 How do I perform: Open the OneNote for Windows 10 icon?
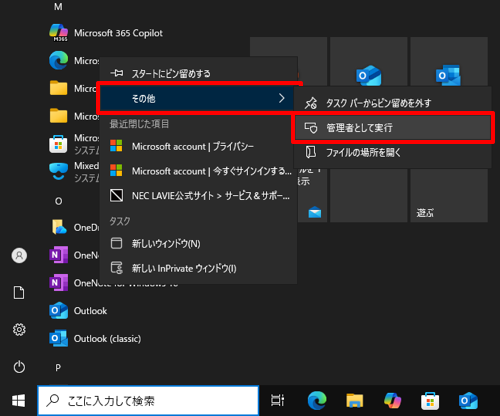[58, 283]
